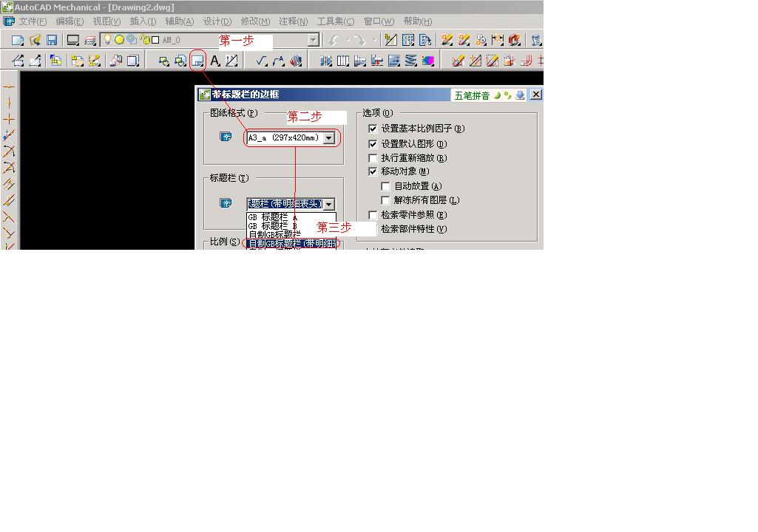Select the horizontal construction line tool in left toolbar
This screenshot has width=758, height=532.
pos(9,87)
